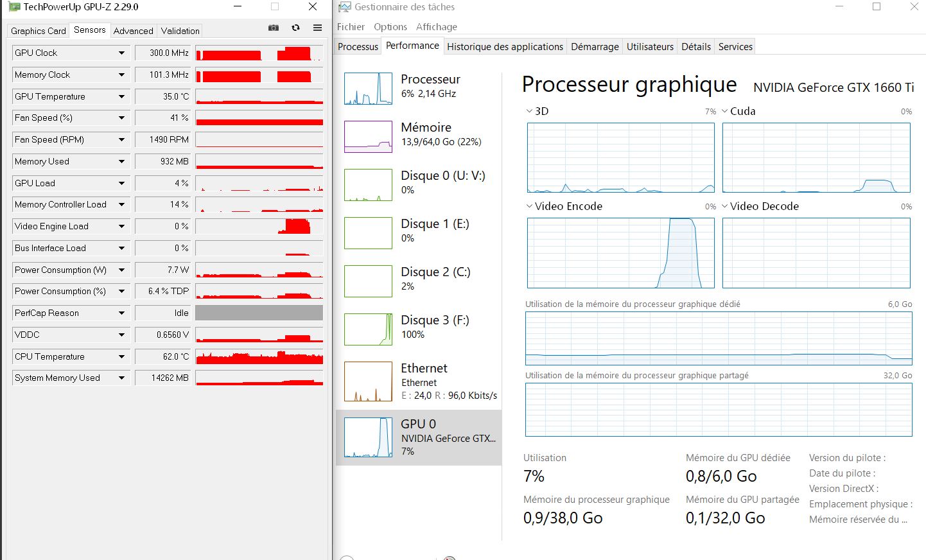Viewport: 926px width, 560px height.
Task: Select Processeur in the performance list
Action: coord(419,89)
